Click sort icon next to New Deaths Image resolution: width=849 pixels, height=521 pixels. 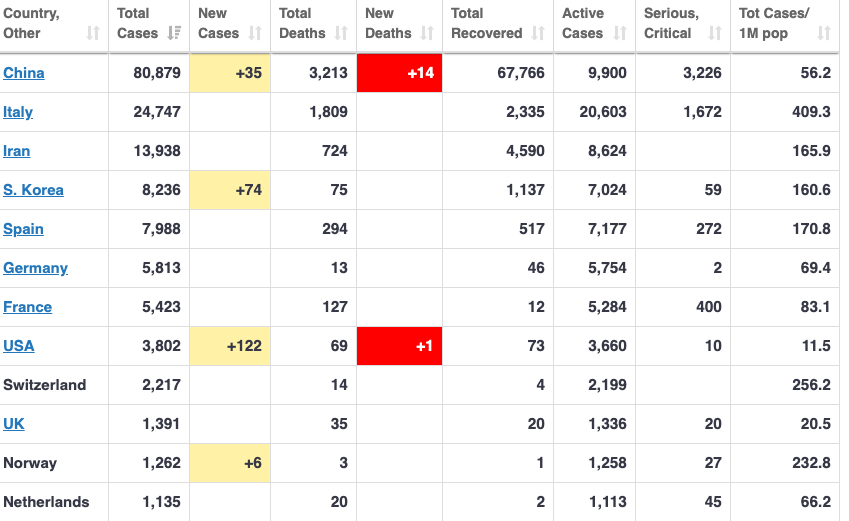427,34
